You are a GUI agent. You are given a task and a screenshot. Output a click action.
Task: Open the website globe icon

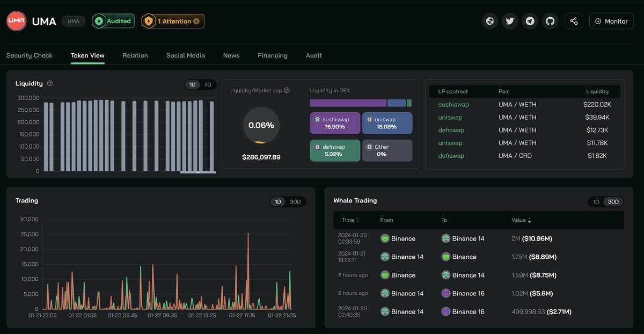point(489,21)
